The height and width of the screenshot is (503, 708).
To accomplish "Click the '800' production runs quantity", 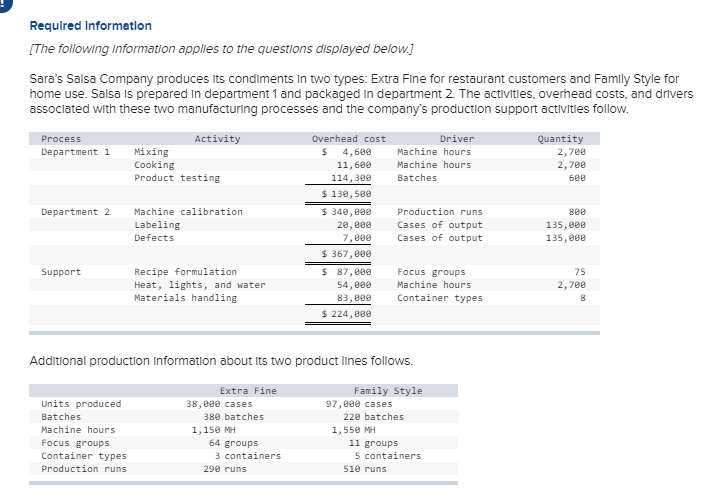I will tap(577, 212).
